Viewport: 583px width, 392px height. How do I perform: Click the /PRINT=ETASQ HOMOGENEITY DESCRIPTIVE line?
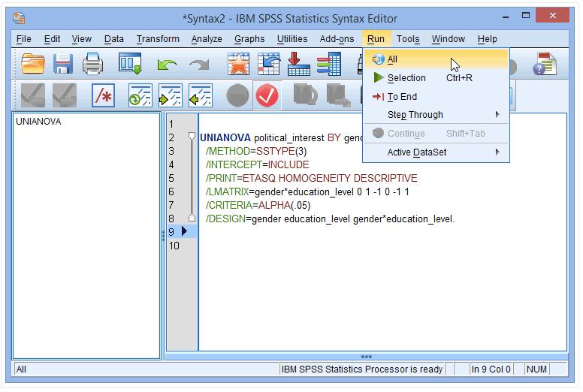pyautogui.click(x=312, y=178)
